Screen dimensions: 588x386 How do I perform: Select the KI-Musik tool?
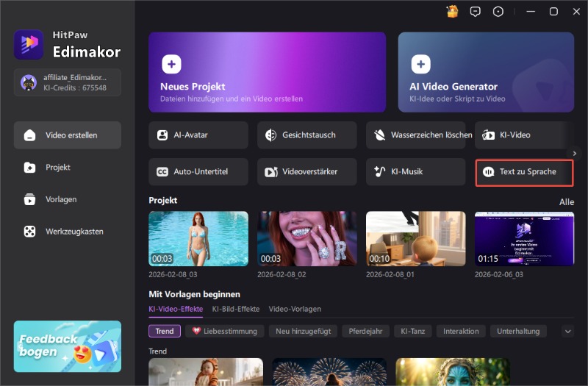[x=415, y=171]
